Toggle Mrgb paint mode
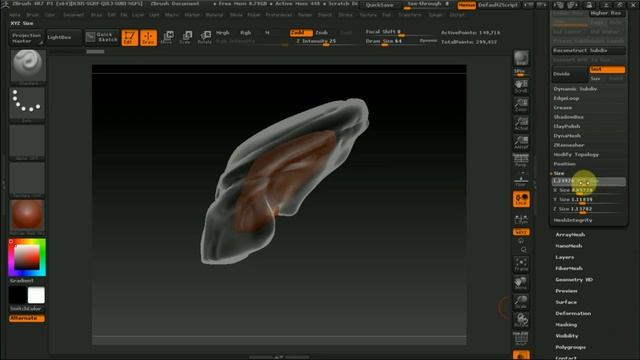640x360 pixels. [223, 33]
